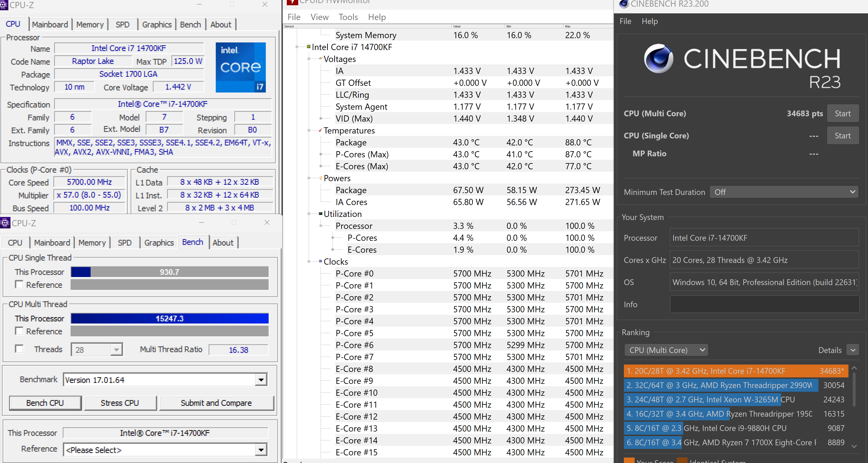This screenshot has height=463, width=868.
Task: Click Submit and Compare button
Action: click(x=216, y=403)
